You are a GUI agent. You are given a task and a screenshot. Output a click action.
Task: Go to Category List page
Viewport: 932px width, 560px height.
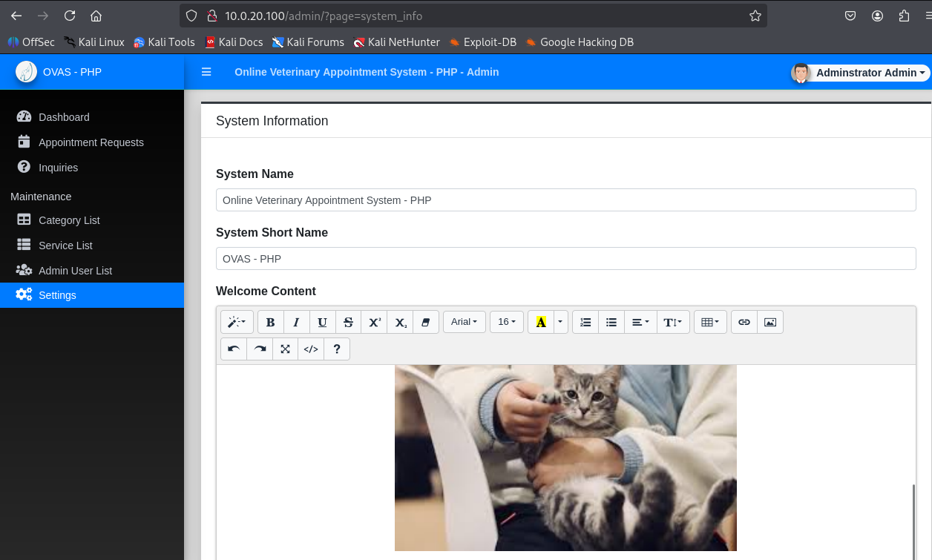pos(69,220)
